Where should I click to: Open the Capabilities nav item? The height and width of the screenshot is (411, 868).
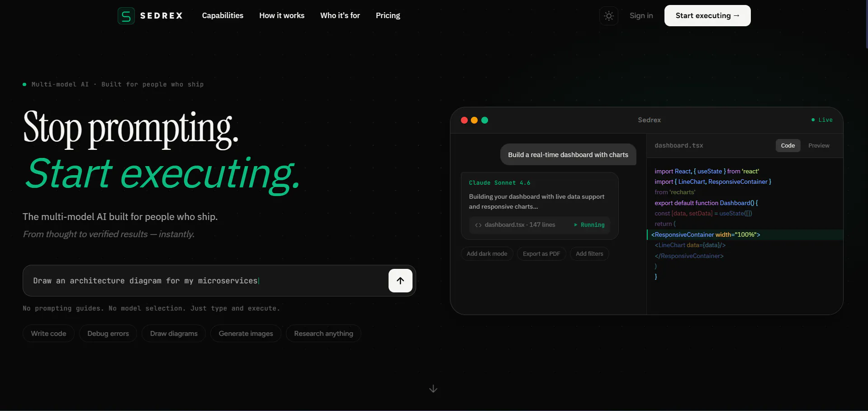point(223,15)
